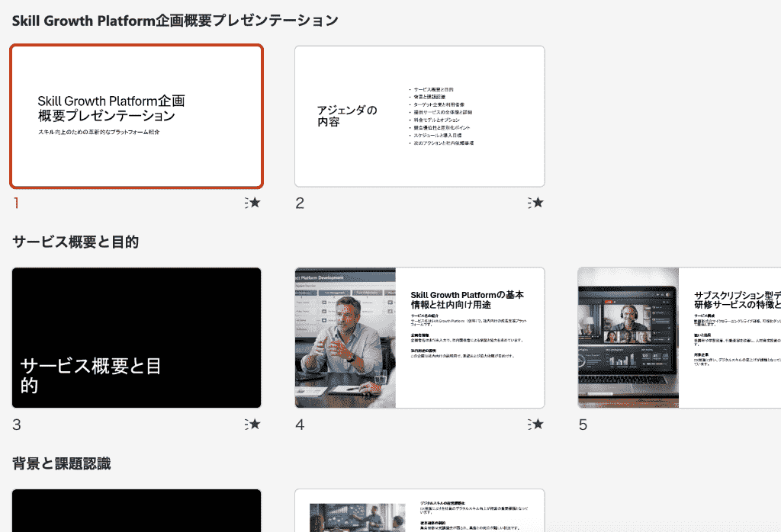Click the red slide number 1 label
The width and height of the screenshot is (781, 532).
click(x=15, y=203)
